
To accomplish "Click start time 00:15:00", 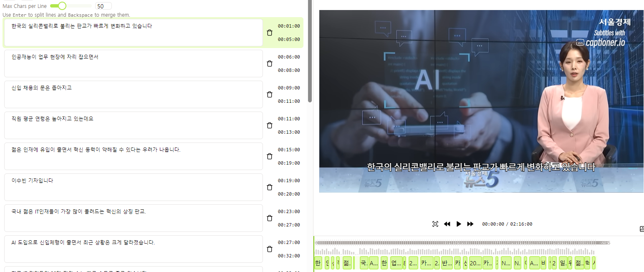I will pos(289,150).
